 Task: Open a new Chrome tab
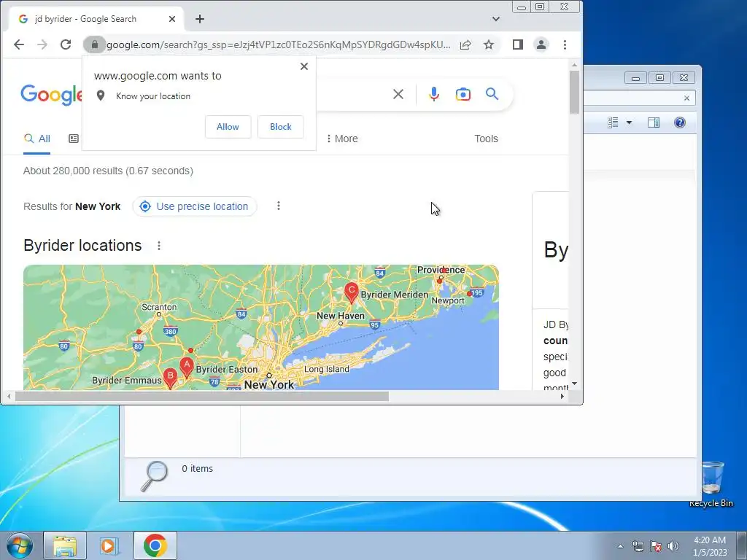tap(200, 19)
